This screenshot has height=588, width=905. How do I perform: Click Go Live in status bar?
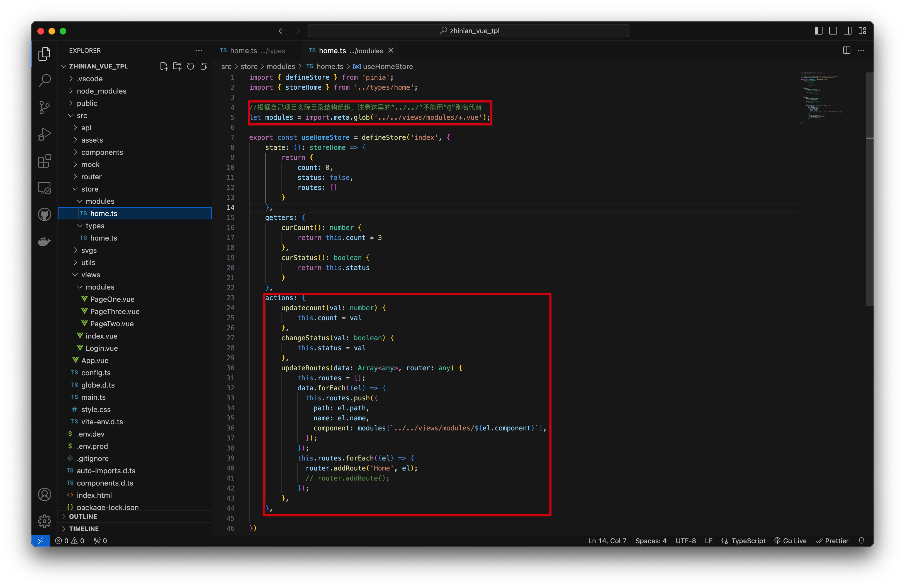click(x=790, y=540)
